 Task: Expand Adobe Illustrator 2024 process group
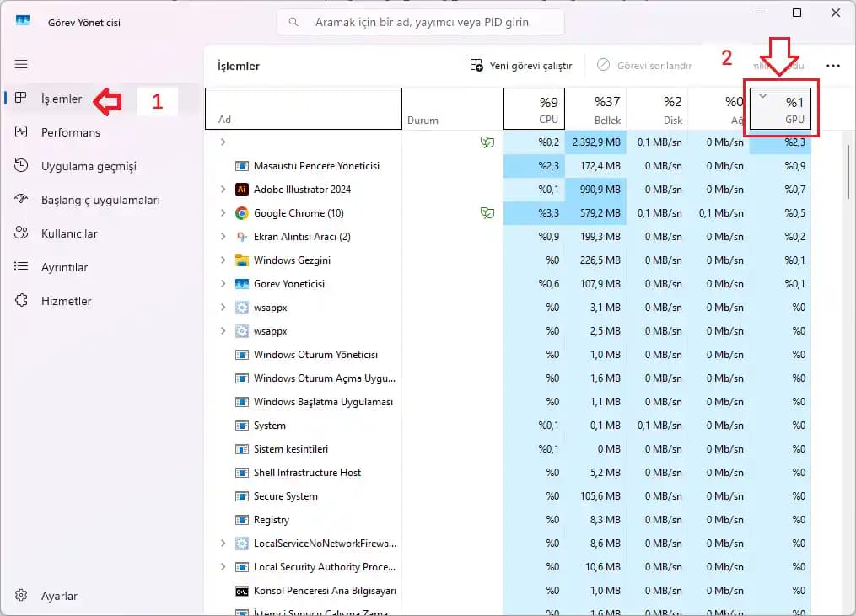(223, 190)
